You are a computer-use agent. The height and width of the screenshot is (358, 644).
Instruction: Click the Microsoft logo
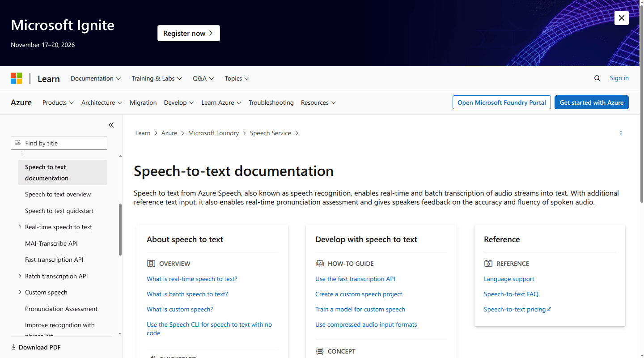[x=17, y=78]
